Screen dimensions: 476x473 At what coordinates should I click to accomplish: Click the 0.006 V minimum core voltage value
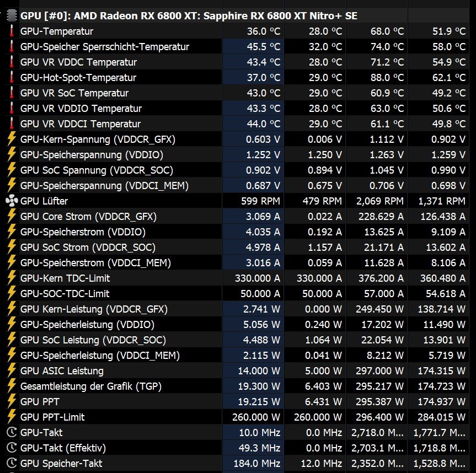tap(324, 139)
